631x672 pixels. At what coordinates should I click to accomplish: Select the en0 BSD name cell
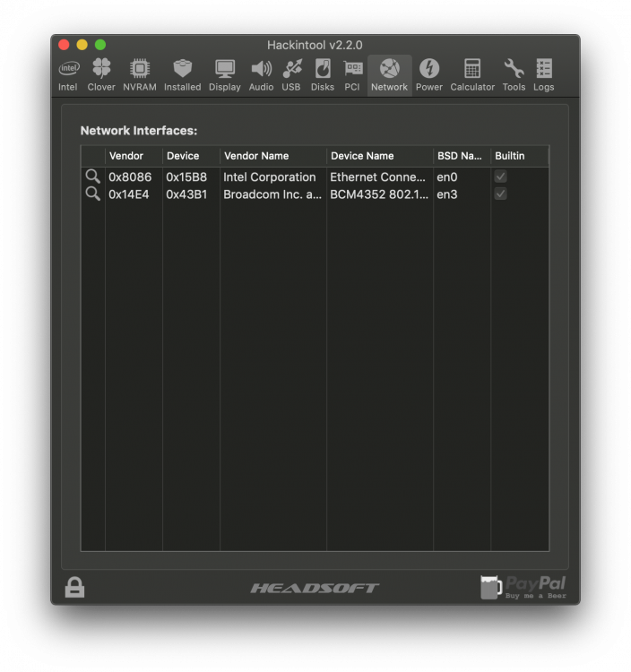[x=447, y=177]
